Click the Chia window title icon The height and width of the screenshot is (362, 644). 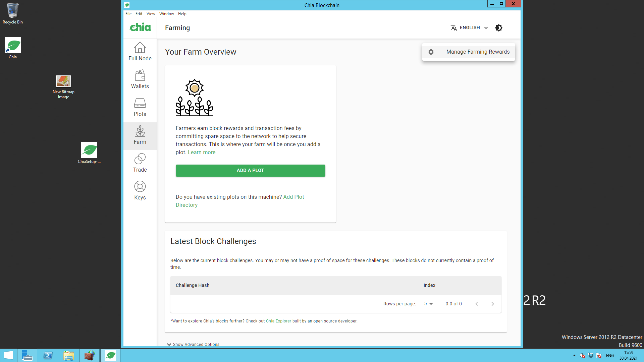(127, 5)
